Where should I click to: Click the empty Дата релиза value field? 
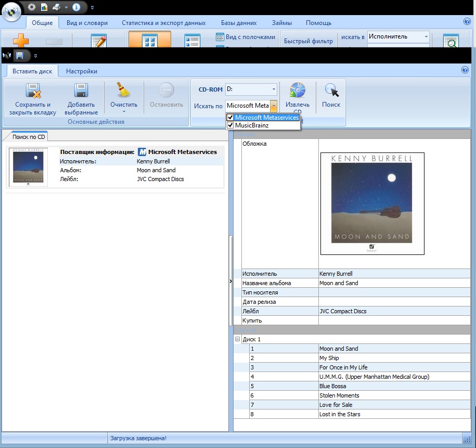coord(394,302)
